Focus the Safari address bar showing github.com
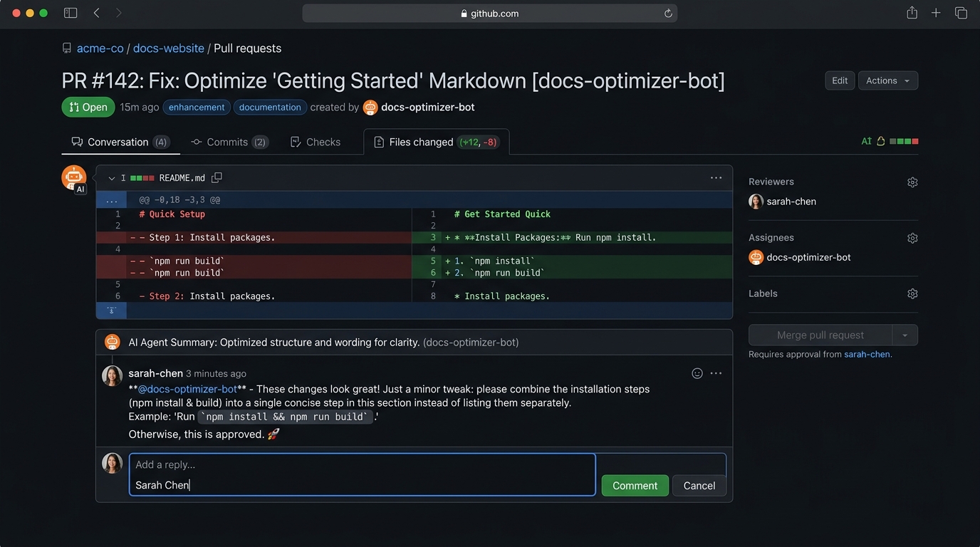 tap(490, 14)
